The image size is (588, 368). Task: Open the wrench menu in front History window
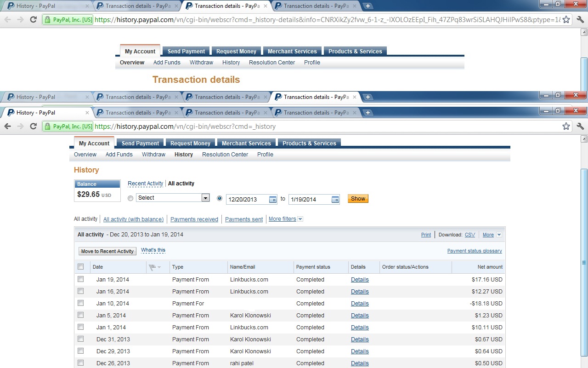(580, 126)
